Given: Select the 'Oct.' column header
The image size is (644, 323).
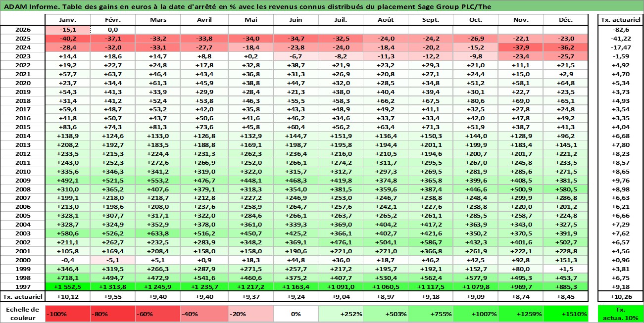Looking at the screenshot, I should (475, 20).
